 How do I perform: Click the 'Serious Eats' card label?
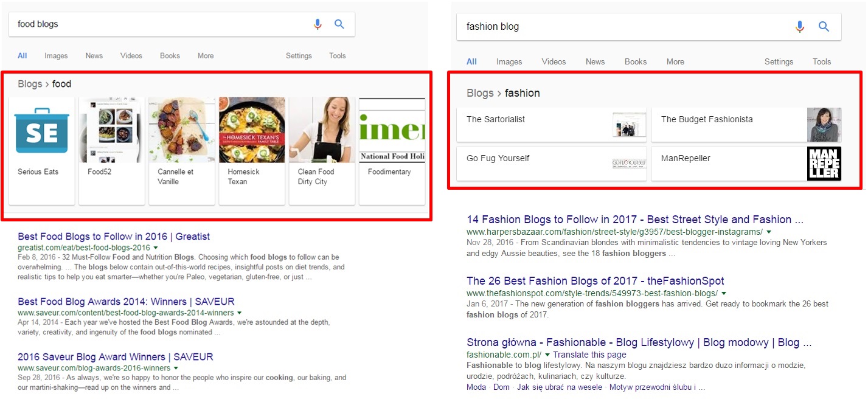click(x=38, y=172)
